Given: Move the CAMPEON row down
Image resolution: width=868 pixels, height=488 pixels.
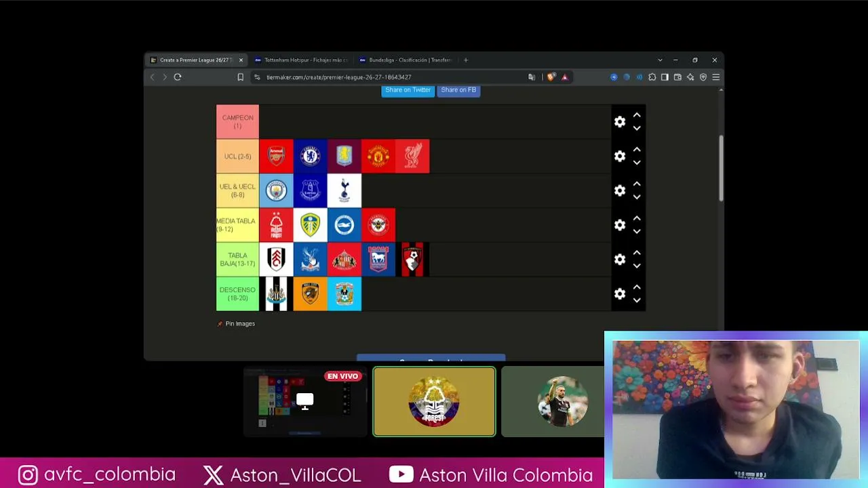Looking at the screenshot, I should [x=637, y=128].
